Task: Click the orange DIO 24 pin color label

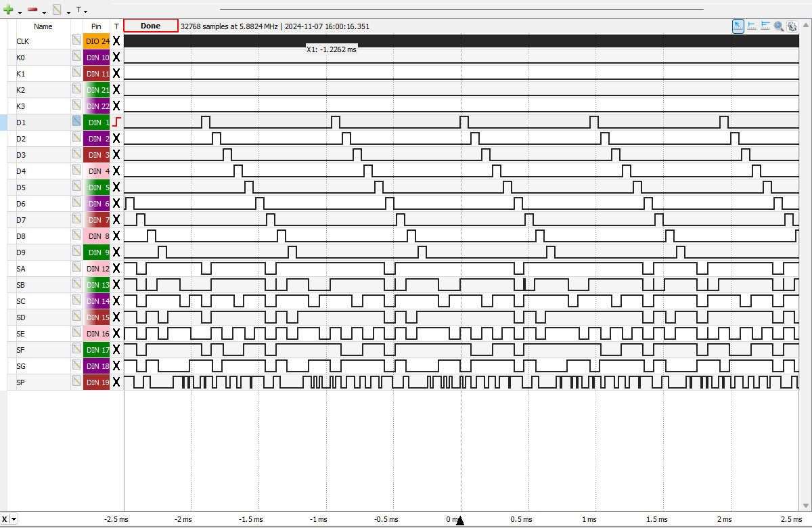Action: click(97, 41)
